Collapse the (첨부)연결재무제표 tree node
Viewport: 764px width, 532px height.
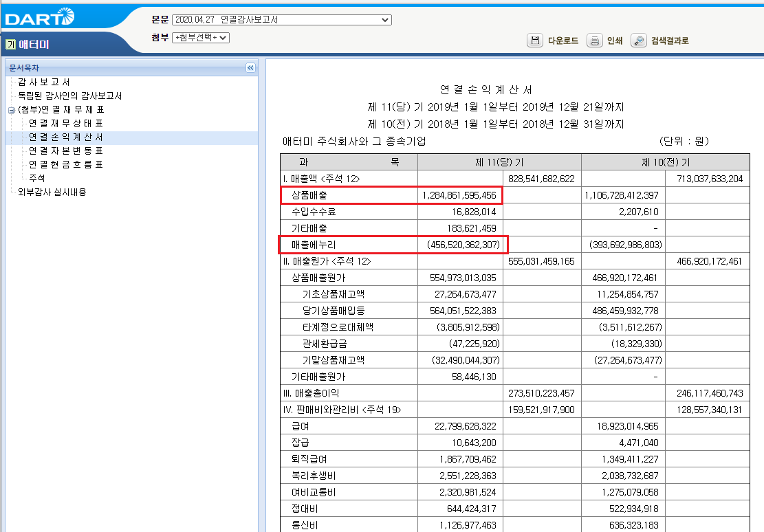coord(11,110)
